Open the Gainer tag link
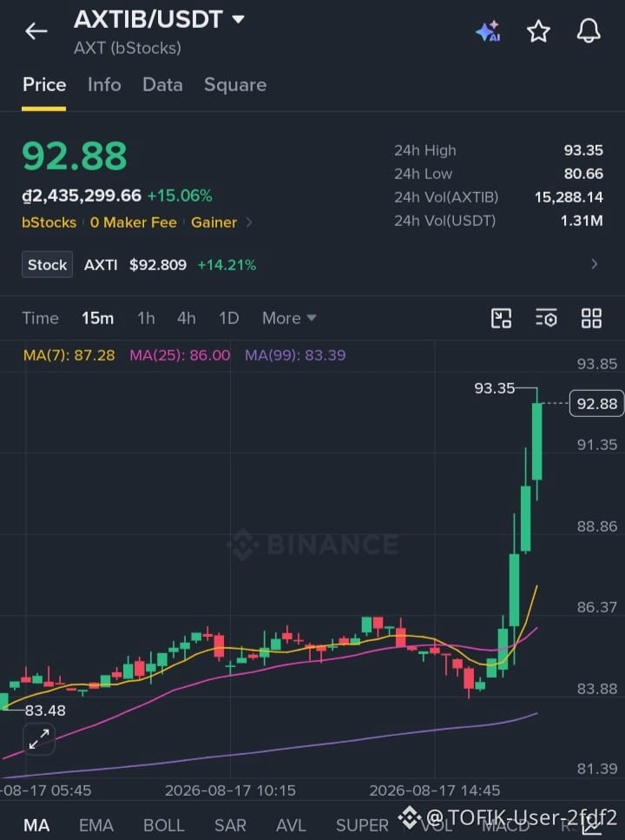The height and width of the screenshot is (840, 625). click(214, 222)
